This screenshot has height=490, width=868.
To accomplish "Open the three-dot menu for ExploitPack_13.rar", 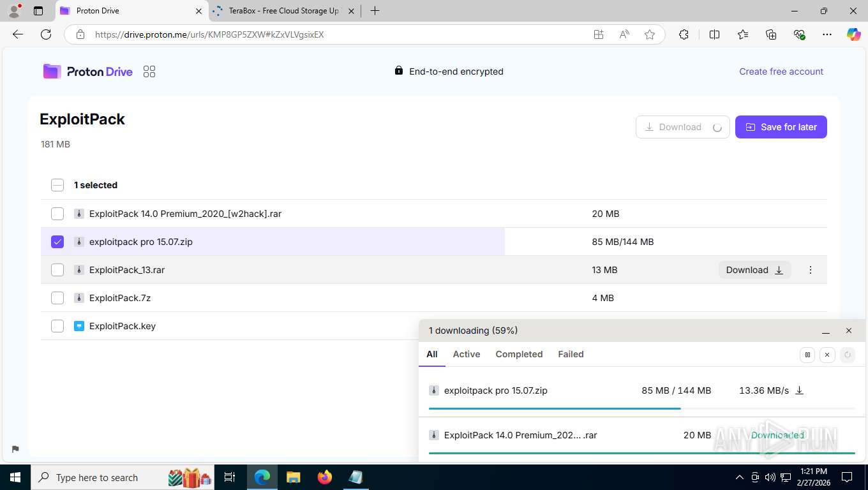I will (811, 270).
